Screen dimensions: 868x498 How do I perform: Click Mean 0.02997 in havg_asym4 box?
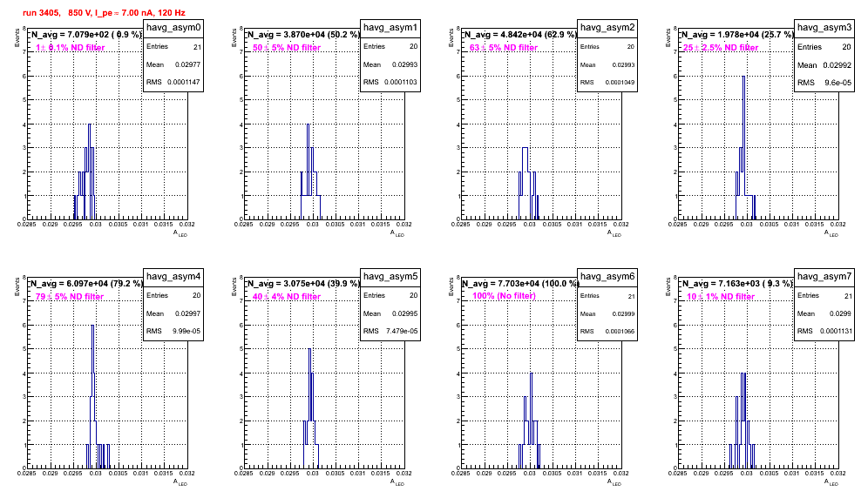click(173, 313)
